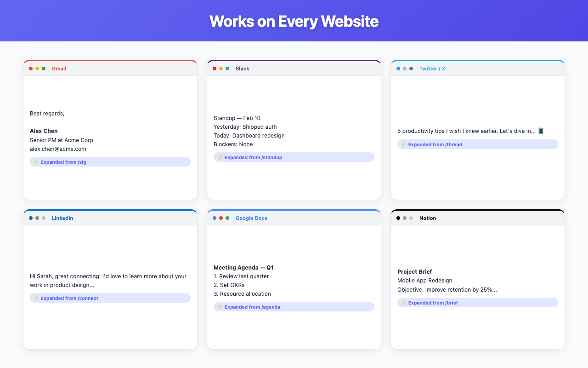Click the lightning bolt in /thread badge
This screenshot has width=588, height=368.
point(403,144)
